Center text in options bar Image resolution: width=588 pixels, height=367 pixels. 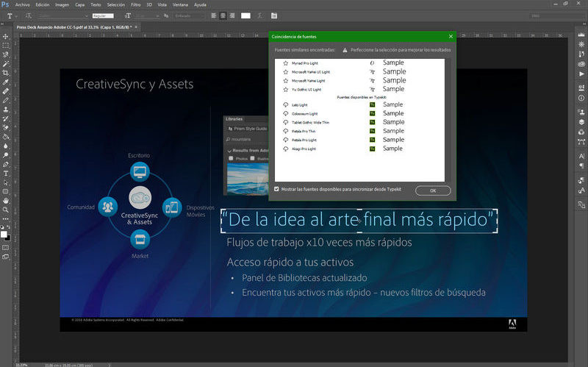point(223,15)
